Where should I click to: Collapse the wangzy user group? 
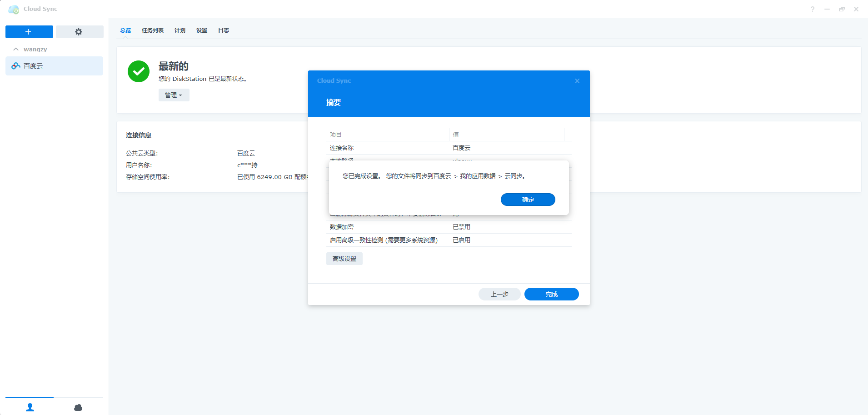16,49
